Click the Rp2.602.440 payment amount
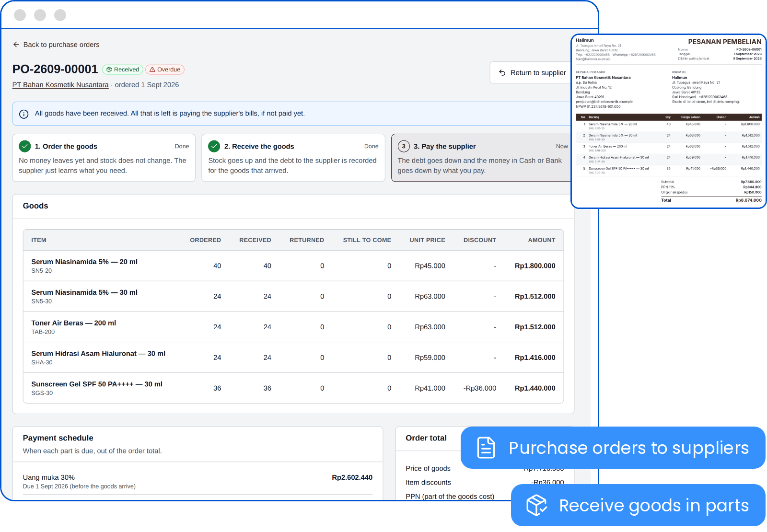This screenshot has height=532, width=767. click(x=352, y=477)
